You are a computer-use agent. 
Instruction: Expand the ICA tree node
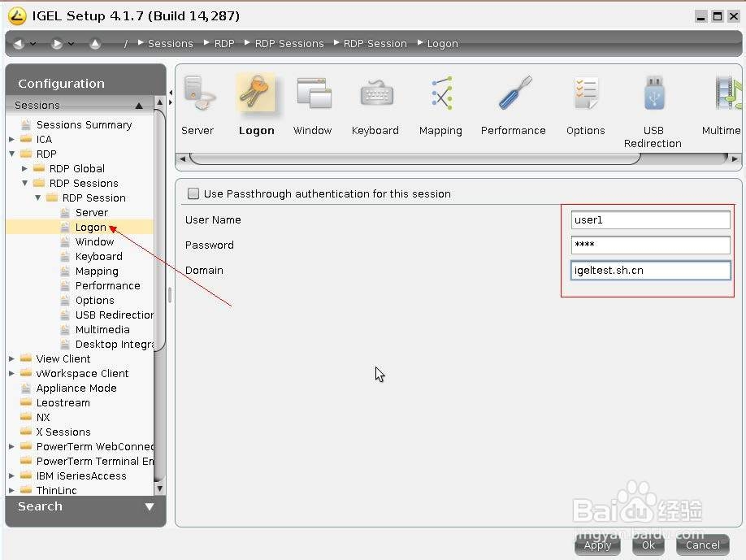[x=12, y=140]
